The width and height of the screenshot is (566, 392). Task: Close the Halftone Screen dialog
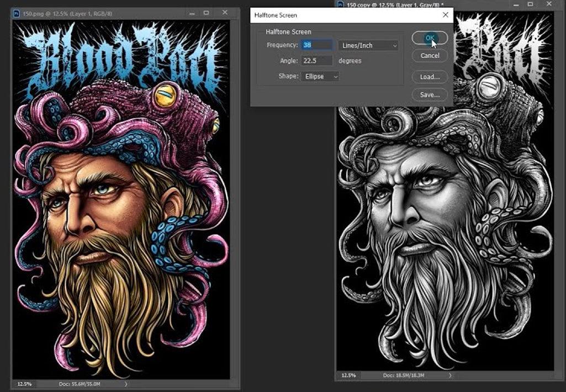coord(445,15)
